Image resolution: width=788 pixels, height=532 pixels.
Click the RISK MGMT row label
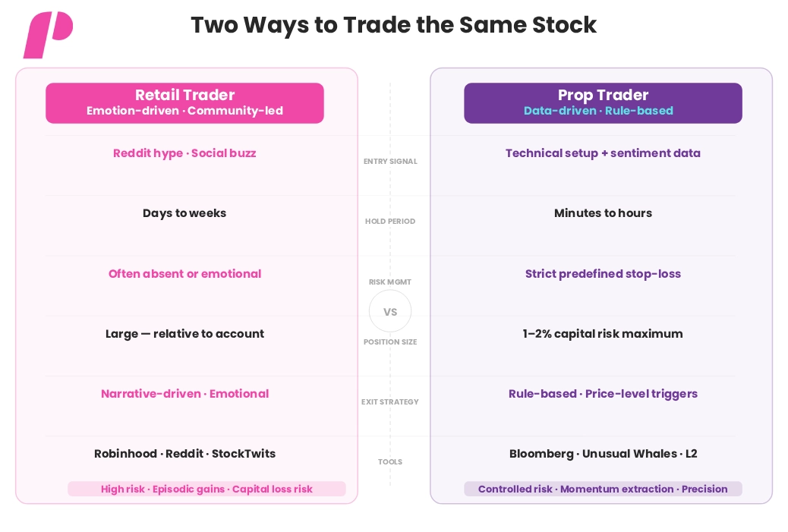pos(390,282)
